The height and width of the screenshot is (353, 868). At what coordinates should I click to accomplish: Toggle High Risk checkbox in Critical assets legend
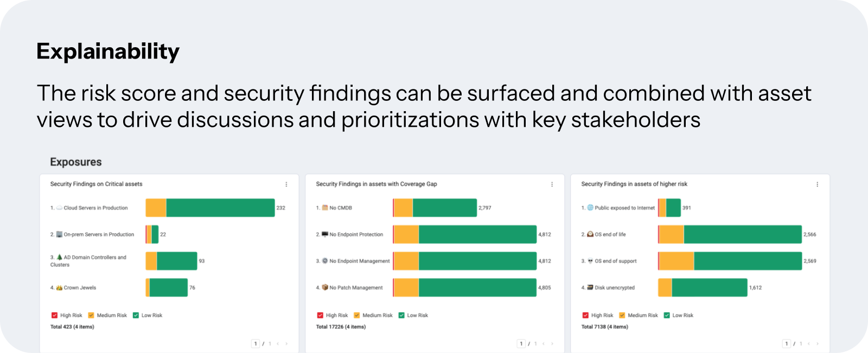pyautogui.click(x=54, y=315)
